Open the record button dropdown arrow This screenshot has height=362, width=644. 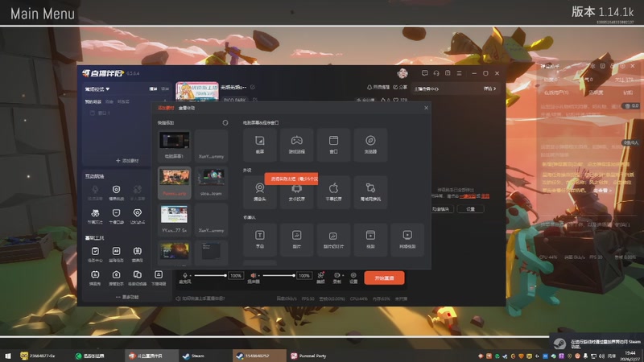tap(343, 275)
